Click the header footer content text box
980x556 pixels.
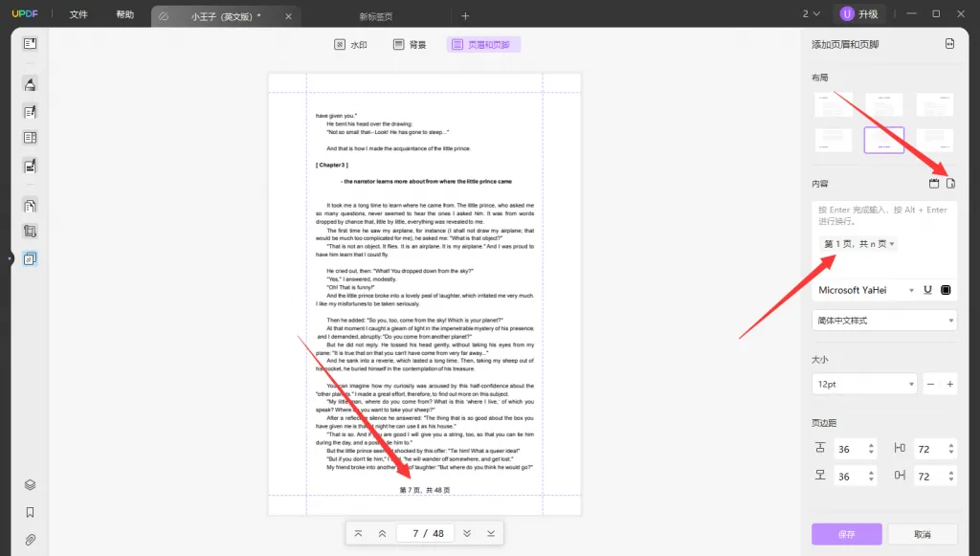pos(884,239)
